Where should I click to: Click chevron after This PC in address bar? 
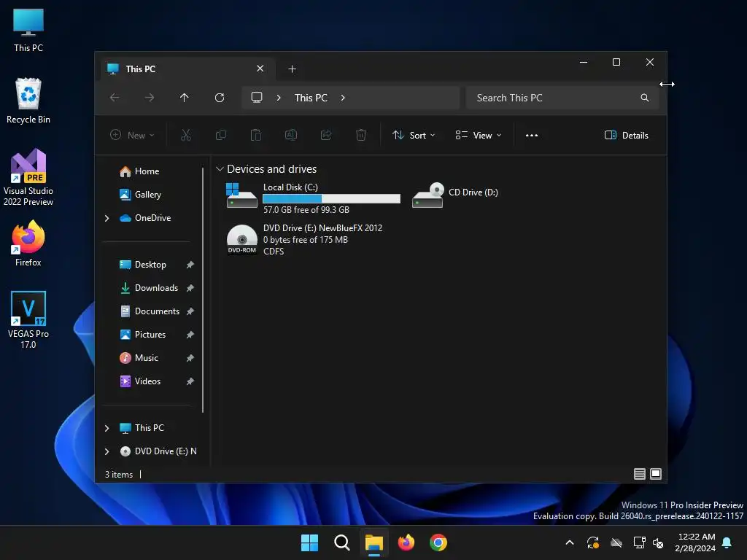point(343,98)
